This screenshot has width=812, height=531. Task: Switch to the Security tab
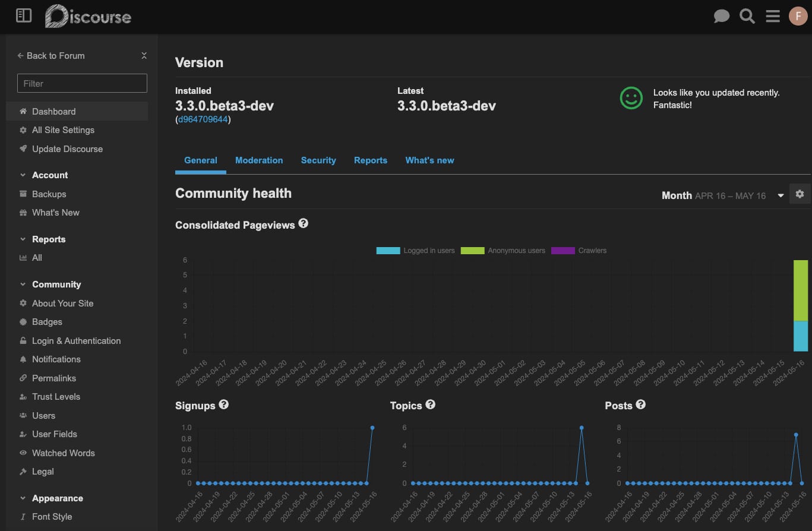coord(318,160)
